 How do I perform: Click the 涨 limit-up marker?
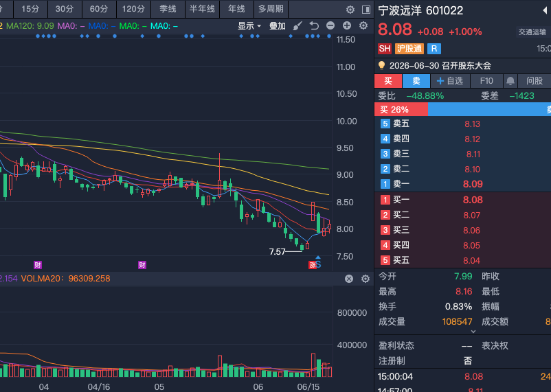pyautogui.click(x=312, y=265)
